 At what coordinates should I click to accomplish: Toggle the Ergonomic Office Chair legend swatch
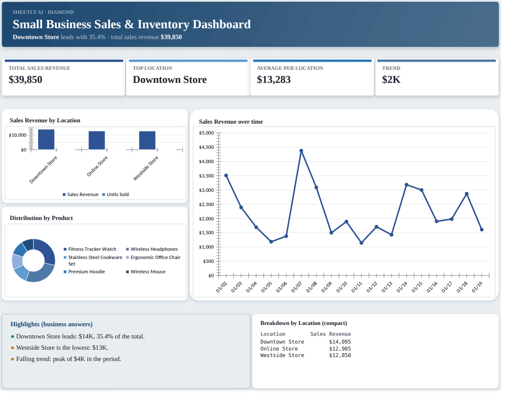pos(127,257)
